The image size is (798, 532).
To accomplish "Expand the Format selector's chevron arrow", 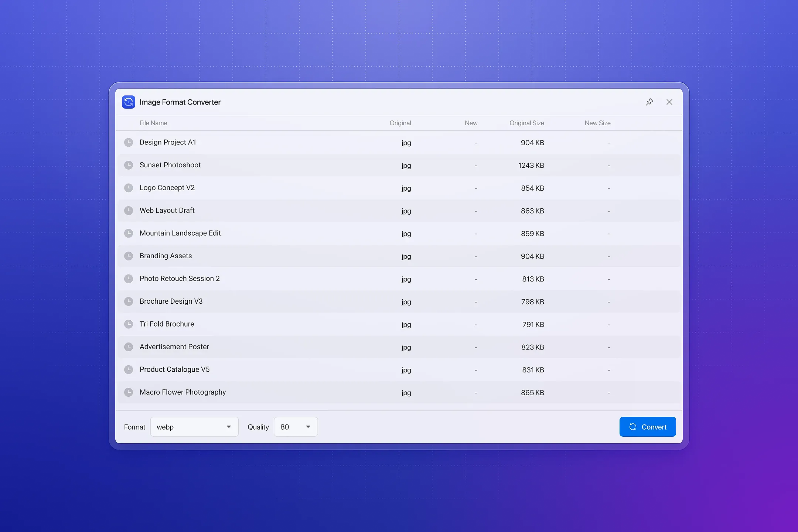I will [x=229, y=427].
